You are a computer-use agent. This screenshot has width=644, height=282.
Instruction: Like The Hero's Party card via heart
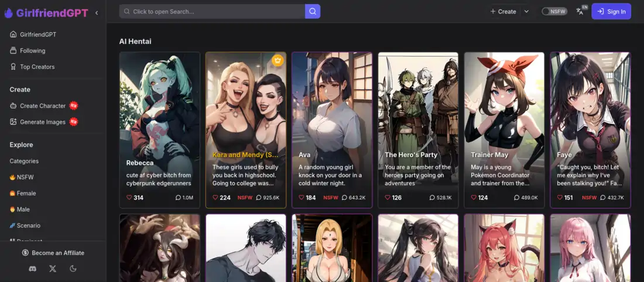pos(388,198)
